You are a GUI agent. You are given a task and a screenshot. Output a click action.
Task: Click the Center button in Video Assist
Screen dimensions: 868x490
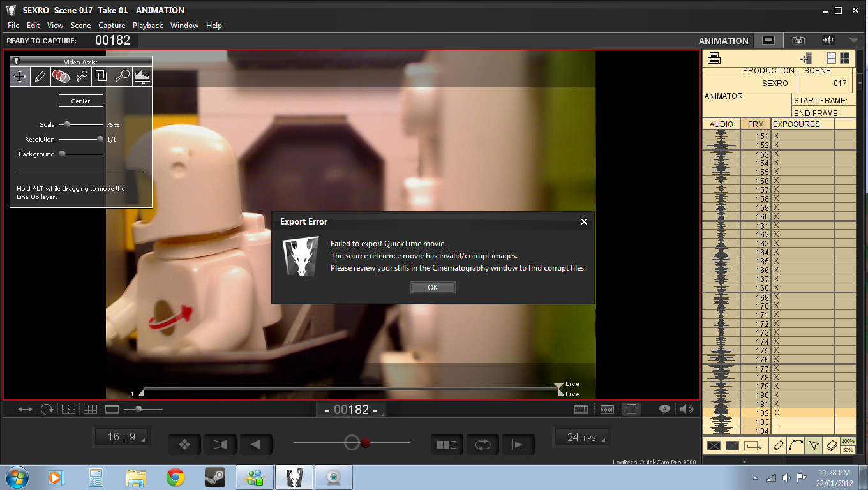tap(81, 101)
